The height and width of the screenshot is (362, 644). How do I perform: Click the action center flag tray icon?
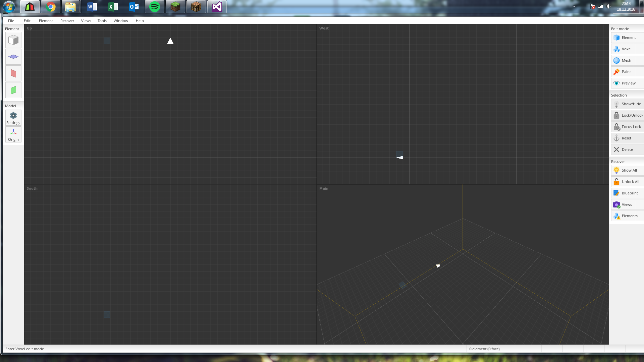592,6
